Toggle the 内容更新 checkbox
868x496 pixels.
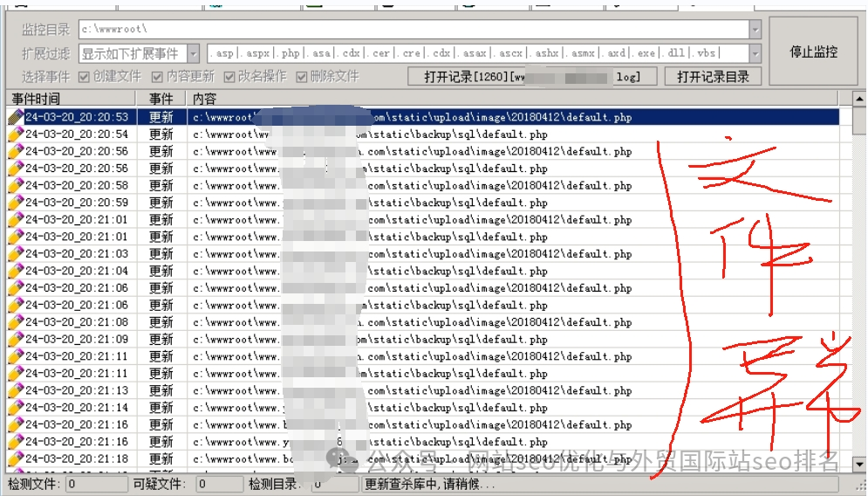pos(157,77)
